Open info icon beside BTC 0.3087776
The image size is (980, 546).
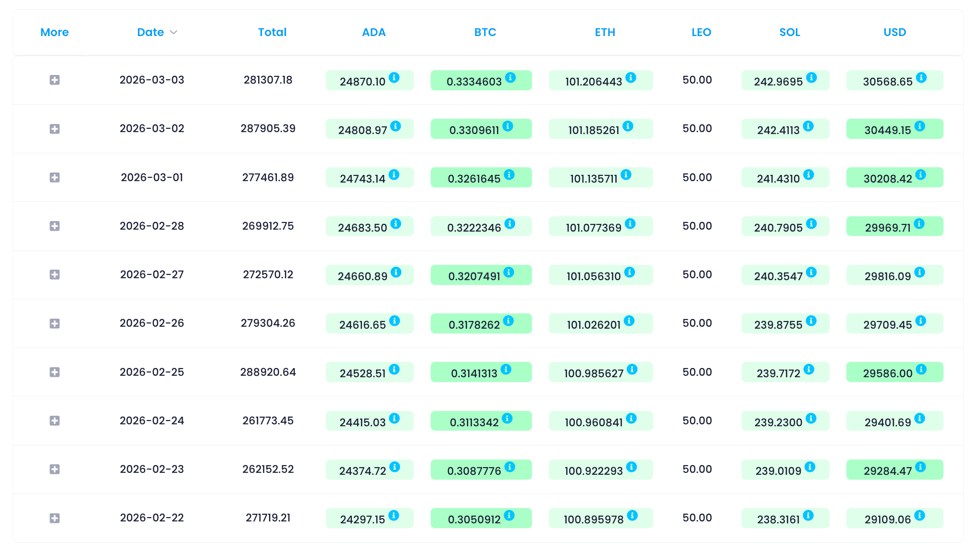click(510, 467)
